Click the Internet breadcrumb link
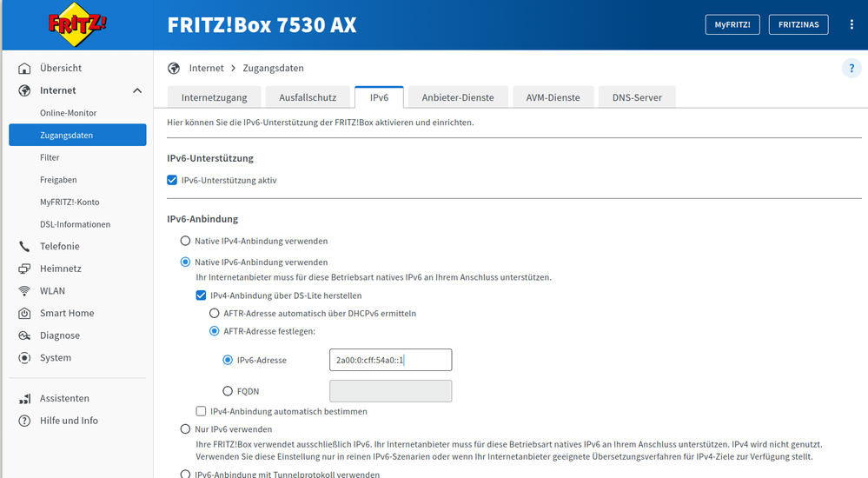Image resolution: width=868 pixels, height=478 pixels. [x=207, y=68]
